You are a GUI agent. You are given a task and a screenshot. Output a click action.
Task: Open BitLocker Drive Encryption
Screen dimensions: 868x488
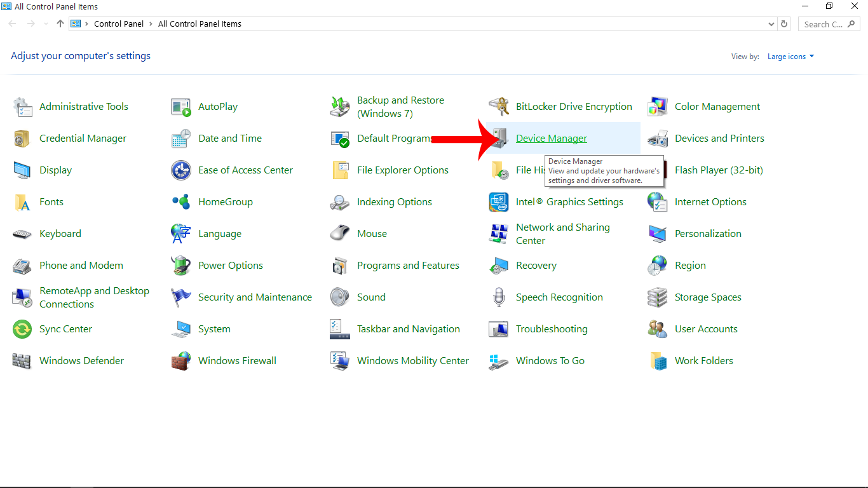(x=574, y=106)
